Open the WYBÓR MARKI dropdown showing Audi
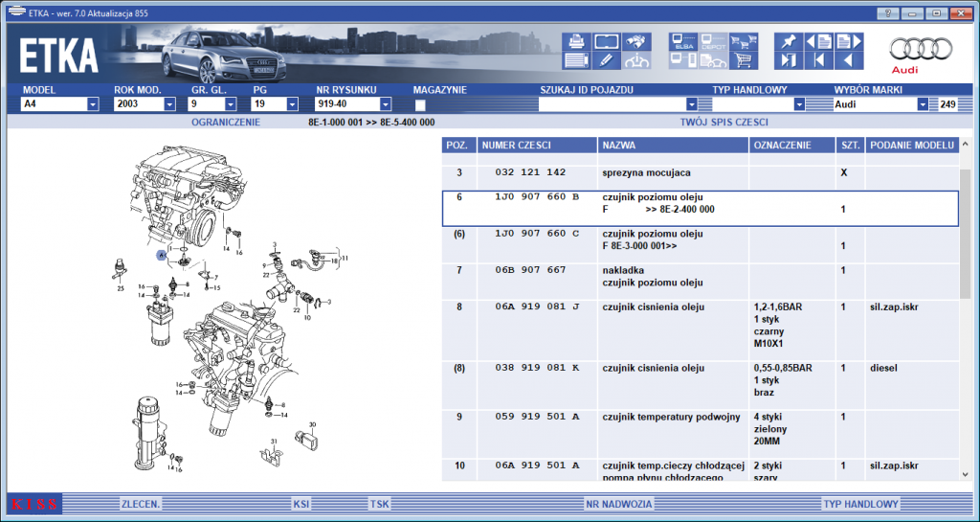The width and height of the screenshot is (980, 522). click(923, 104)
